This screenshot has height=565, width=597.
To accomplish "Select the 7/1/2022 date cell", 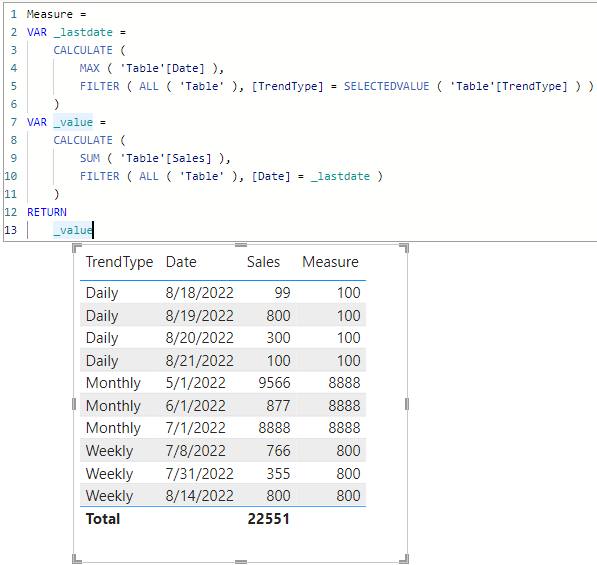I will click(195, 428).
